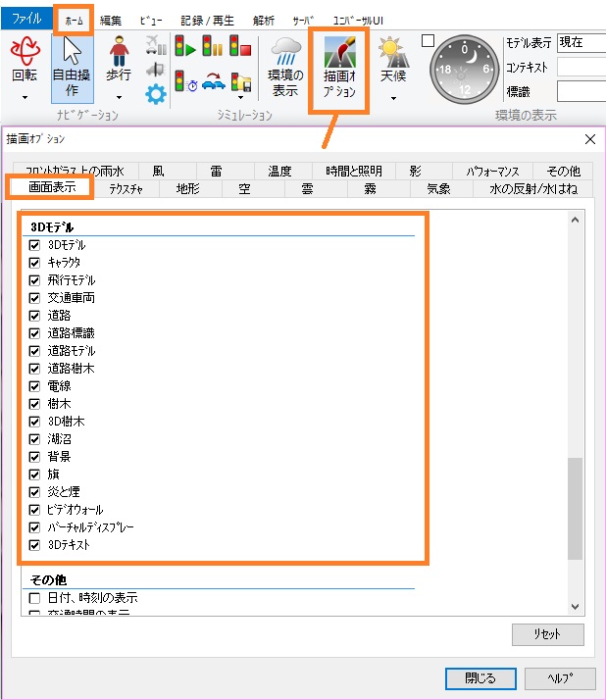The width and height of the screenshot is (606, 700).
Task: Pause traffic simulation signal icon
Action: coord(213,45)
